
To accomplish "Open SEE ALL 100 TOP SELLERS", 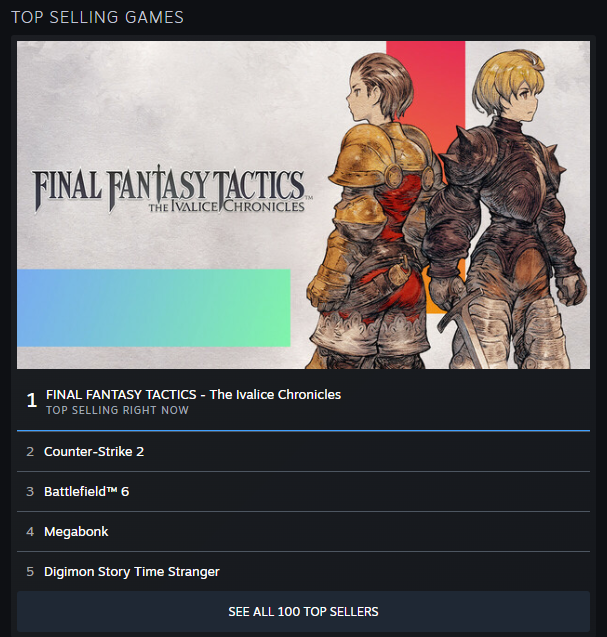I will [x=303, y=611].
